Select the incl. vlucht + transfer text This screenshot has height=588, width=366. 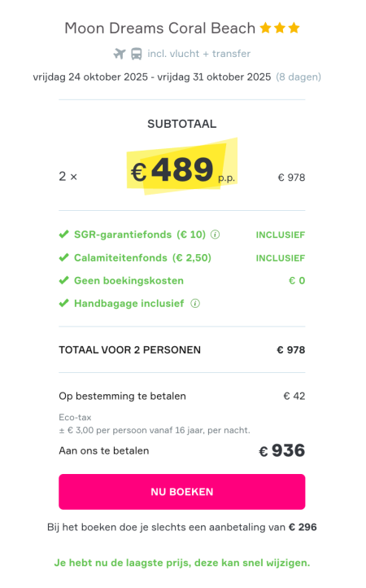199,54
